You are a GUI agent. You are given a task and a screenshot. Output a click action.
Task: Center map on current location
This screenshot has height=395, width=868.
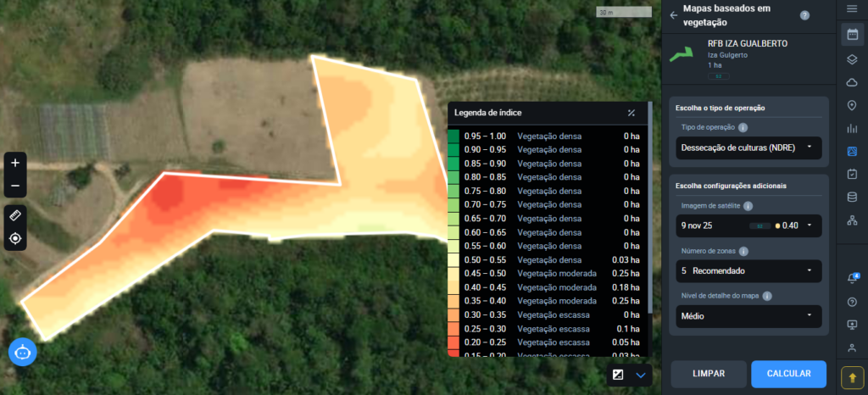point(15,238)
